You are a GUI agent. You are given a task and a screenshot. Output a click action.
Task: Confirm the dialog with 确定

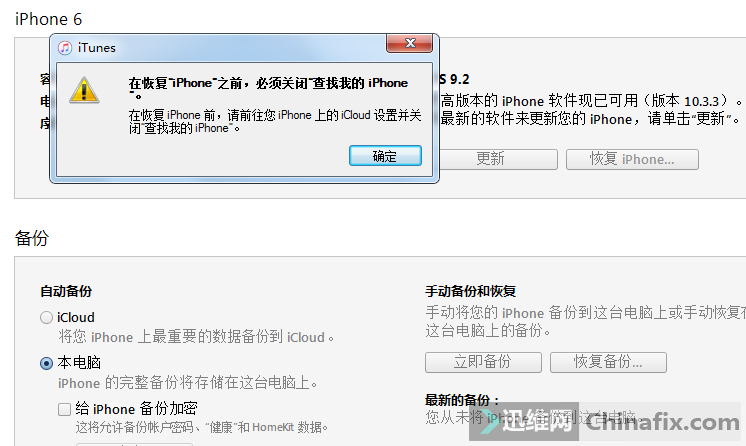(x=385, y=156)
